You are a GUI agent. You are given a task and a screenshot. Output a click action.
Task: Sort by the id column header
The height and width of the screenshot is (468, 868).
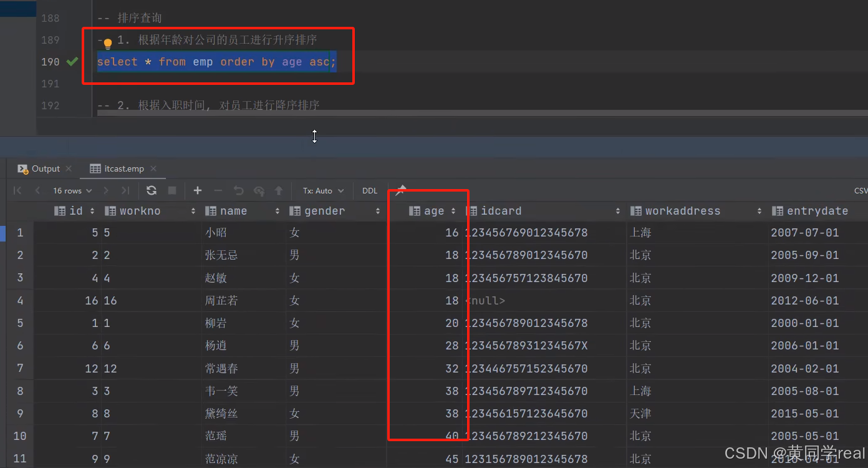(75, 211)
